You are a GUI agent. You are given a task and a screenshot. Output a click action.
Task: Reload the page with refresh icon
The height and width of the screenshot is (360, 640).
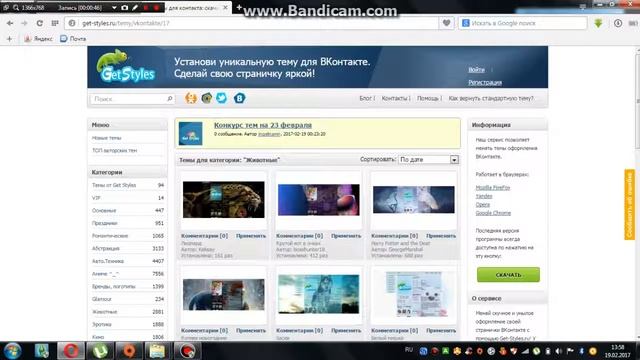40,23
